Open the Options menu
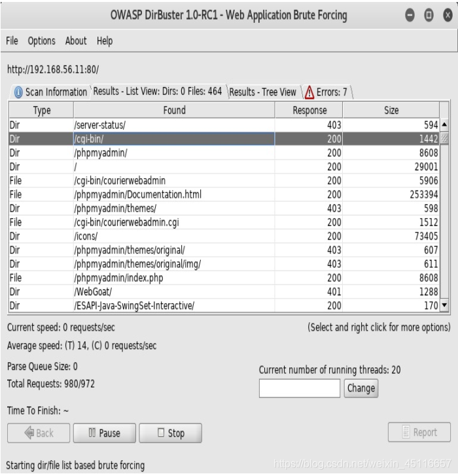The width and height of the screenshot is (458, 476). click(x=42, y=41)
